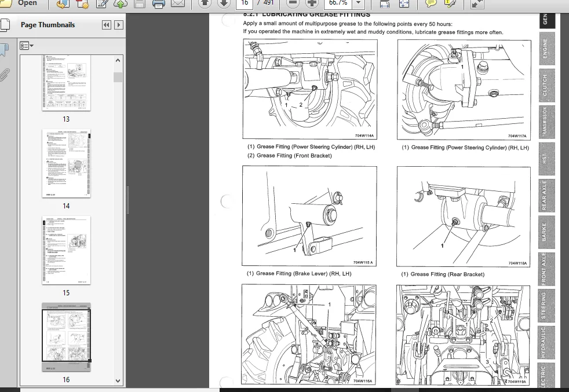Click the HYDRAULIC section tab on page
Screen dimensions: 569x392
pos(545,342)
